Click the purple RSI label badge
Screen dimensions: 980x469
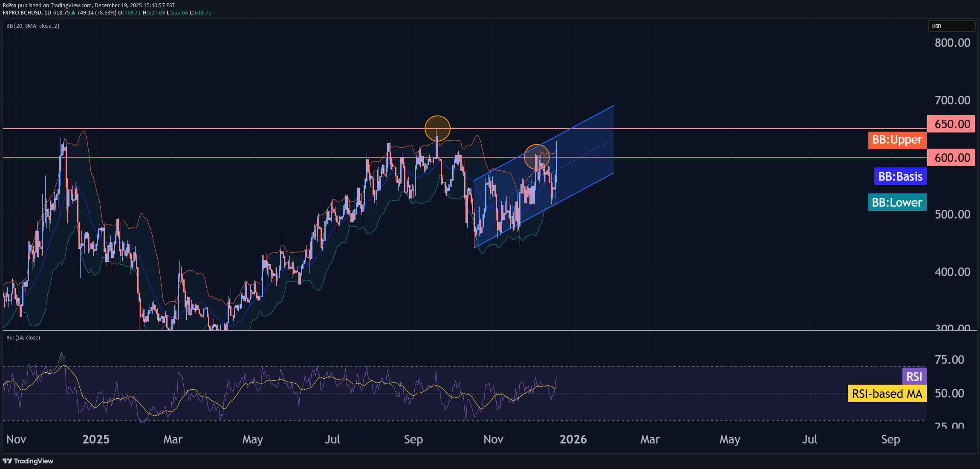914,377
